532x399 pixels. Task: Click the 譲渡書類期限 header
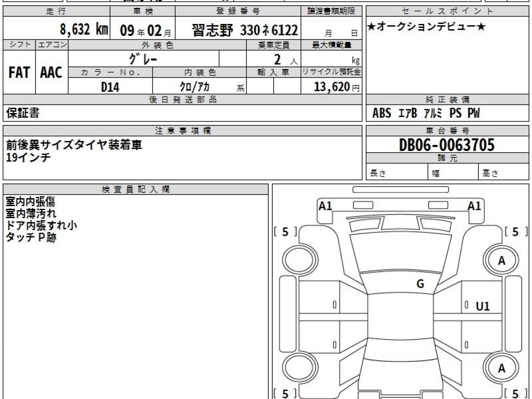(x=332, y=12)
